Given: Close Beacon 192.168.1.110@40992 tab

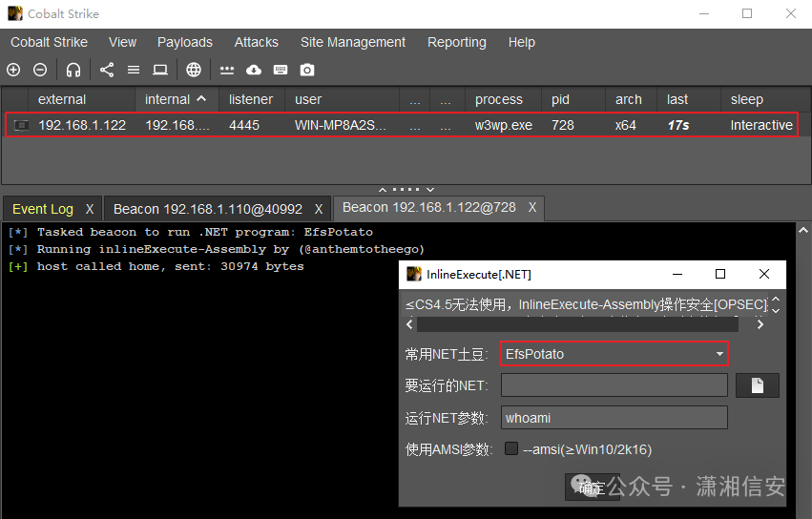Looking at the screenshot, I should [319, 209].
